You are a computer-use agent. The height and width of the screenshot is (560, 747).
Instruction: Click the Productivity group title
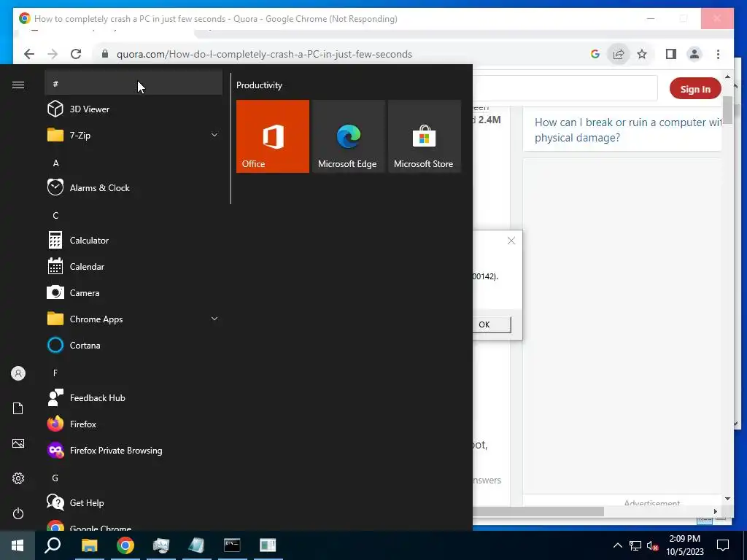point(259,85)
